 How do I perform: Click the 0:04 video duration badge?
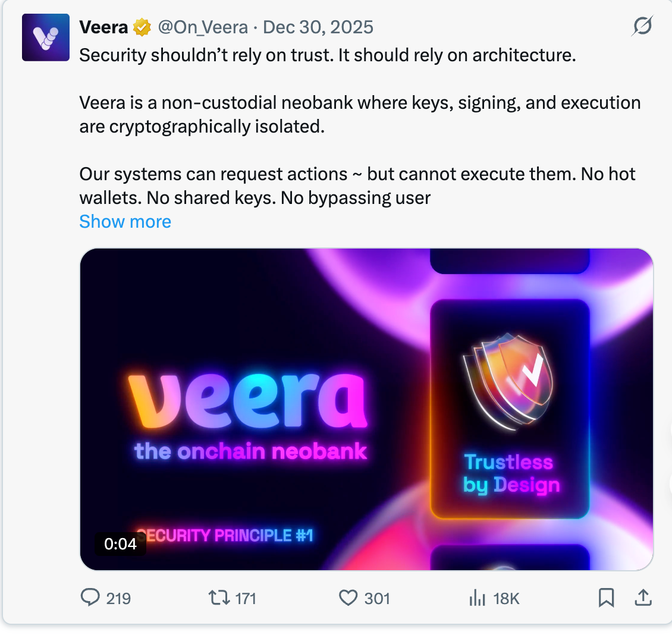tap(120, 543)
